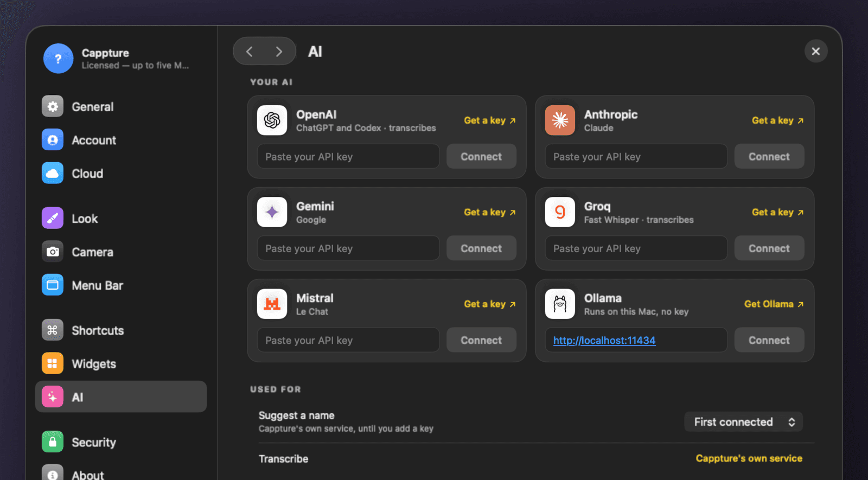
Task: Focus the Groq API key field
Action: coord(636,248)
